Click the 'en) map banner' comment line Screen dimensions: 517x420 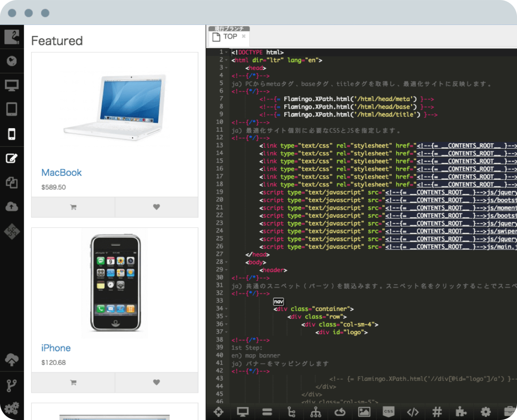point(256,356)
